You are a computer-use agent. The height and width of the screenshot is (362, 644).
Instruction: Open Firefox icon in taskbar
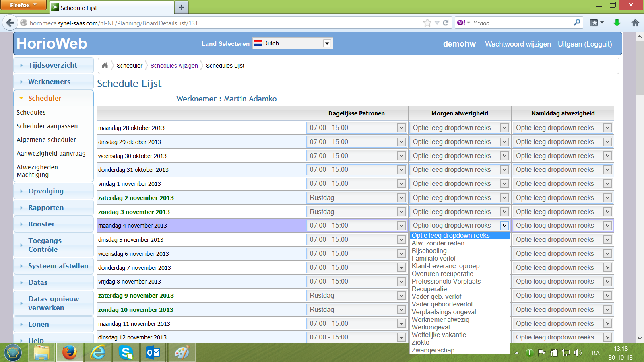pos(69,353)
